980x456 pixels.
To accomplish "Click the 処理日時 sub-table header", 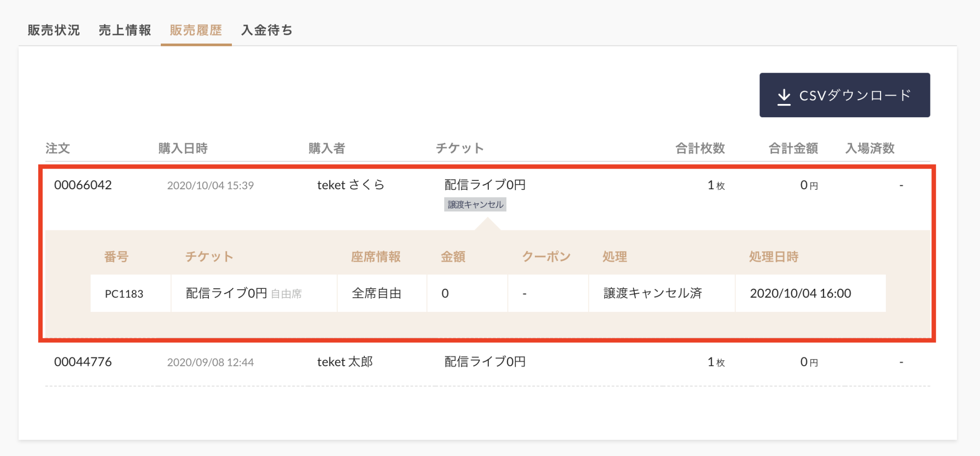I will tap(774, 257).
